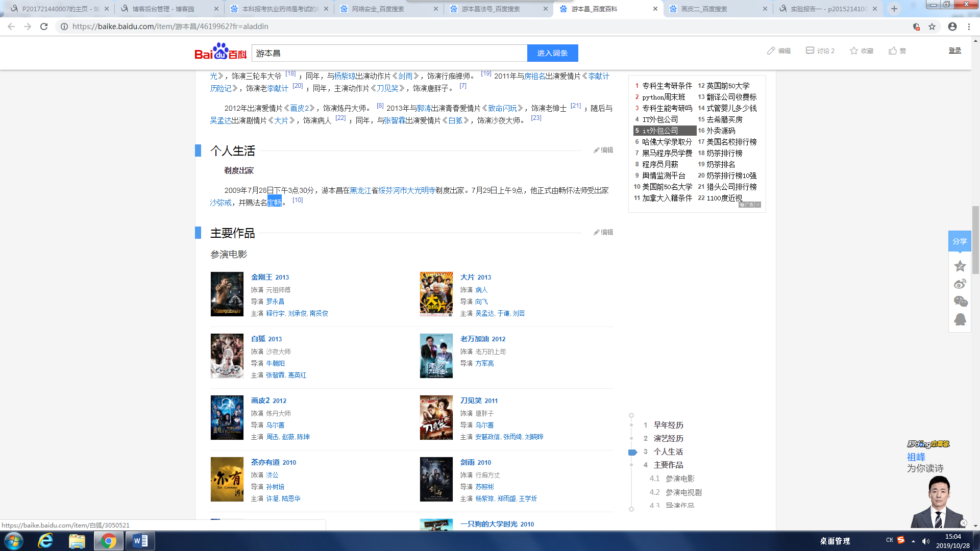Share page via WeChat icon
The image size is (980, 551).
pos(960,302)
